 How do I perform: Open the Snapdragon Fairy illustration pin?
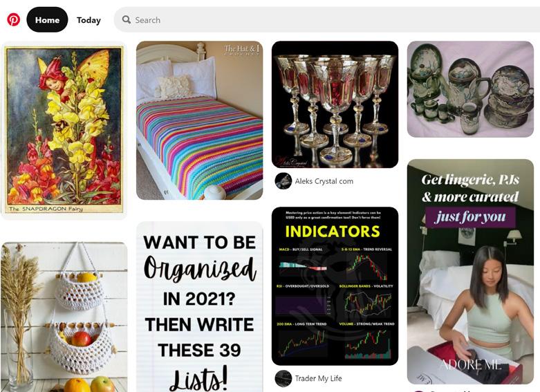coord(64,131)
